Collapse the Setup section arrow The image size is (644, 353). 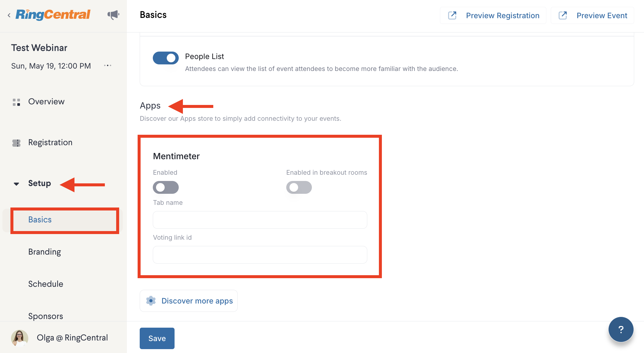[16, 184]
